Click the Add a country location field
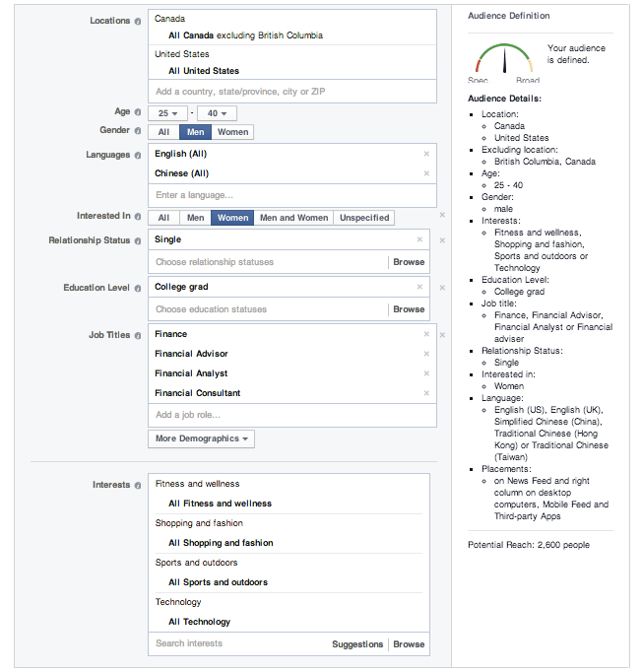This screenshot has width=643, height=672. (x=292, y=92)
